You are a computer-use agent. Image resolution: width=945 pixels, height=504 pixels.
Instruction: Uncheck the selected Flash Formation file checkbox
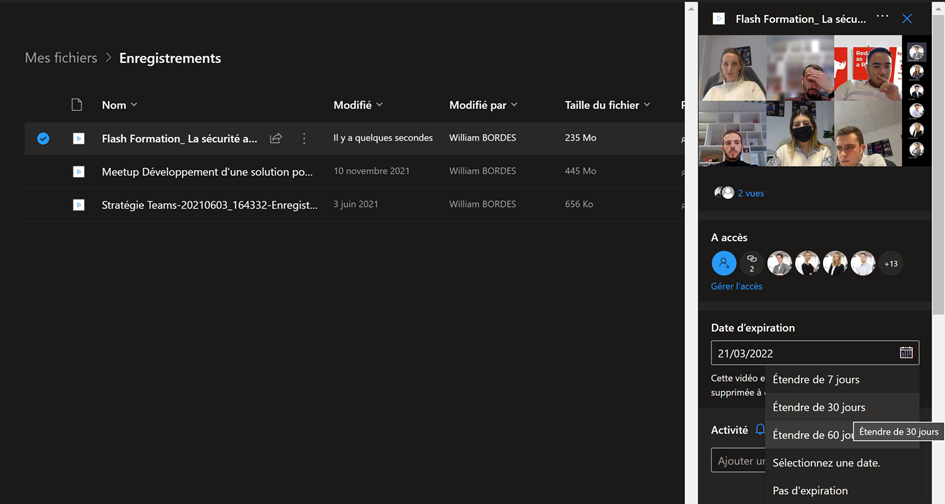point(43,139)
